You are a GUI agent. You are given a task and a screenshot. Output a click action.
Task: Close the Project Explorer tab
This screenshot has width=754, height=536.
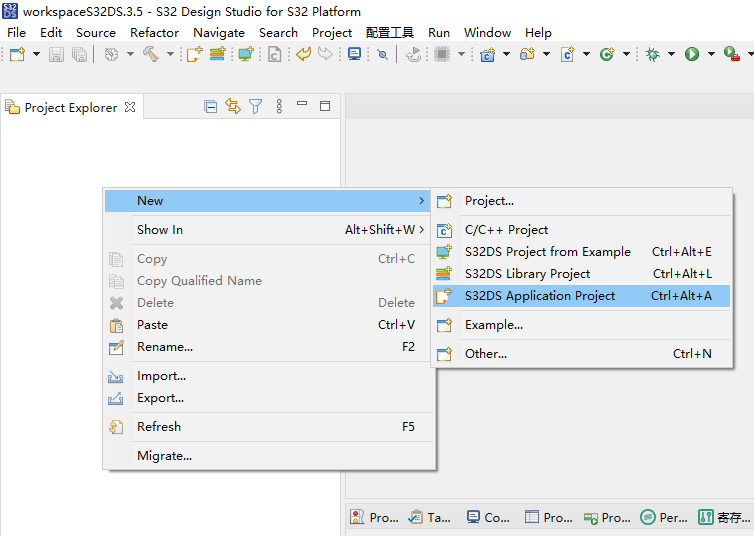click(130, 107)
